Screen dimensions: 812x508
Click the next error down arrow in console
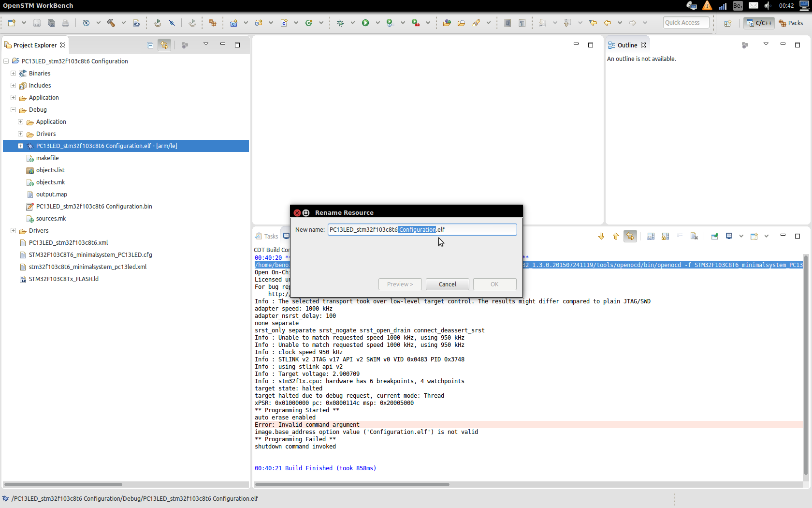click(601, 236)
